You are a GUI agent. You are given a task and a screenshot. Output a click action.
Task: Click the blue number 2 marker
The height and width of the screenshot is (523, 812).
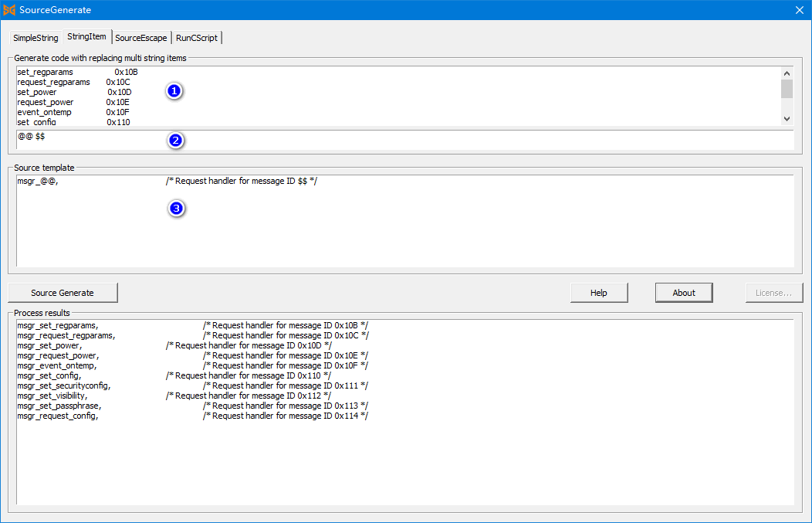[x=175, y=141]
